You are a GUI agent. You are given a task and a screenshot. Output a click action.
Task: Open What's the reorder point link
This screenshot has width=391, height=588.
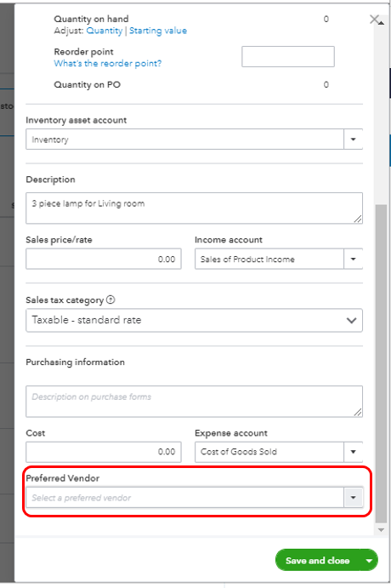[x=108, y=63]
